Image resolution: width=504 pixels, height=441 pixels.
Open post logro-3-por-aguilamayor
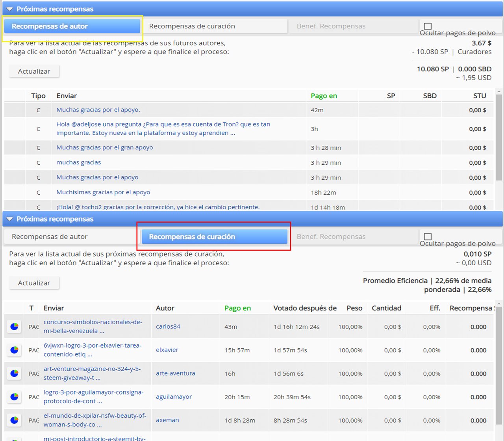click(x=93, y=397)
